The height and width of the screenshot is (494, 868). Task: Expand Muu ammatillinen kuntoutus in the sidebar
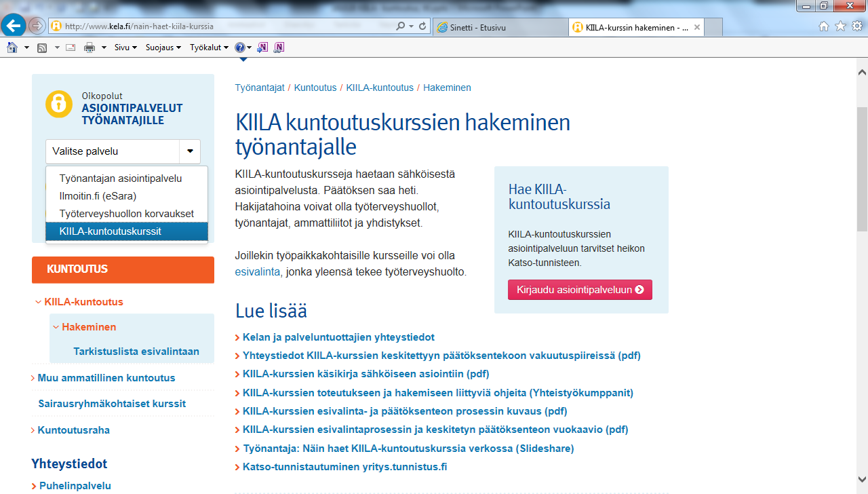click(33, 378)
